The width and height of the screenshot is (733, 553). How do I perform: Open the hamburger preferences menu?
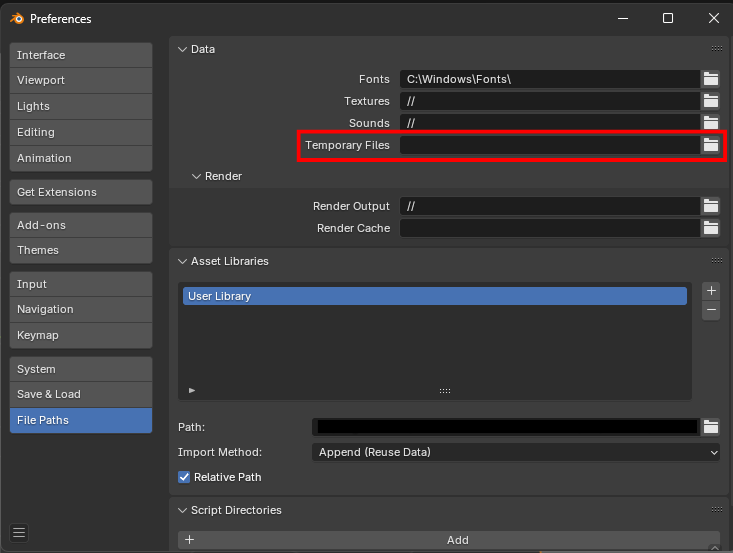pyautogui.click(x=19, y=532)
